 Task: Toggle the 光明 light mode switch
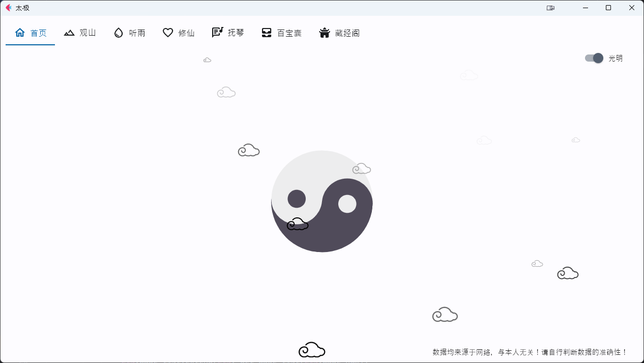593,58
